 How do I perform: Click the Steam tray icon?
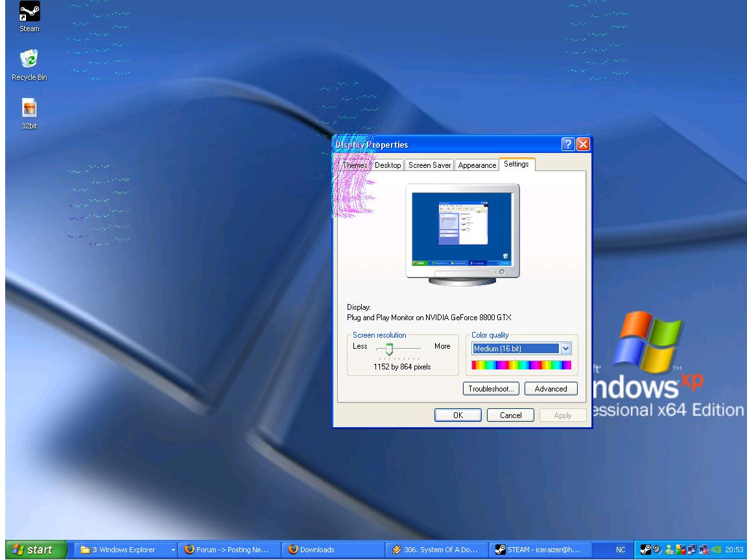[646, 550]
